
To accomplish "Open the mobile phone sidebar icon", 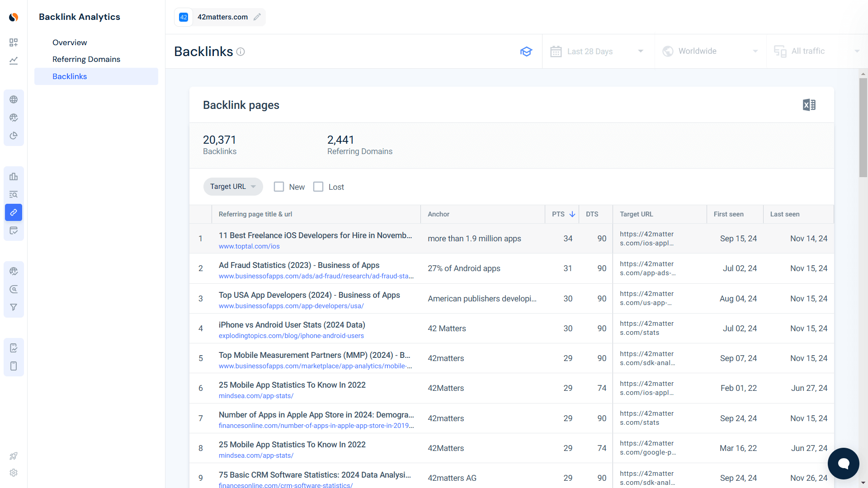I will [14, 366].
